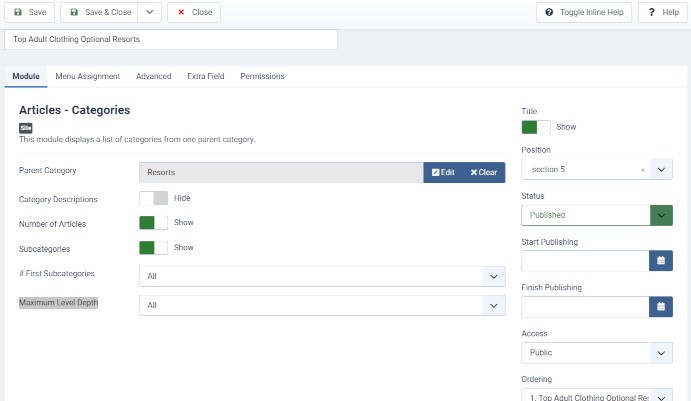
Task: Remove section 5 position with x icon
Action: point(643,170)
